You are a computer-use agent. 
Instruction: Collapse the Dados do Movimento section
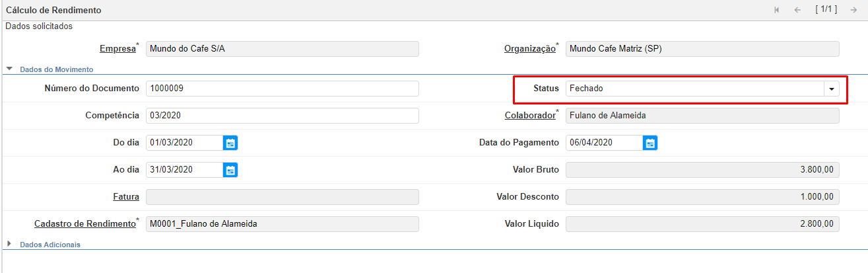(10, 69)
